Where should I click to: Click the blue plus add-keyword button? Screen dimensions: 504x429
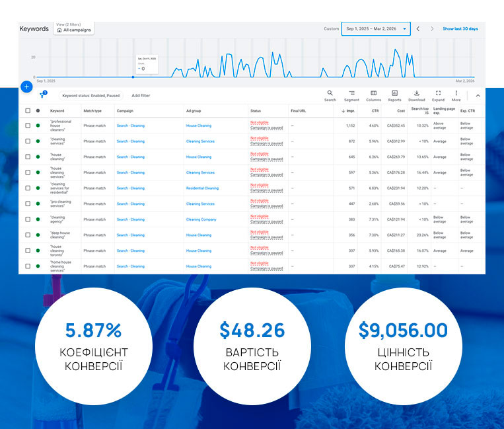pos(26,87)
